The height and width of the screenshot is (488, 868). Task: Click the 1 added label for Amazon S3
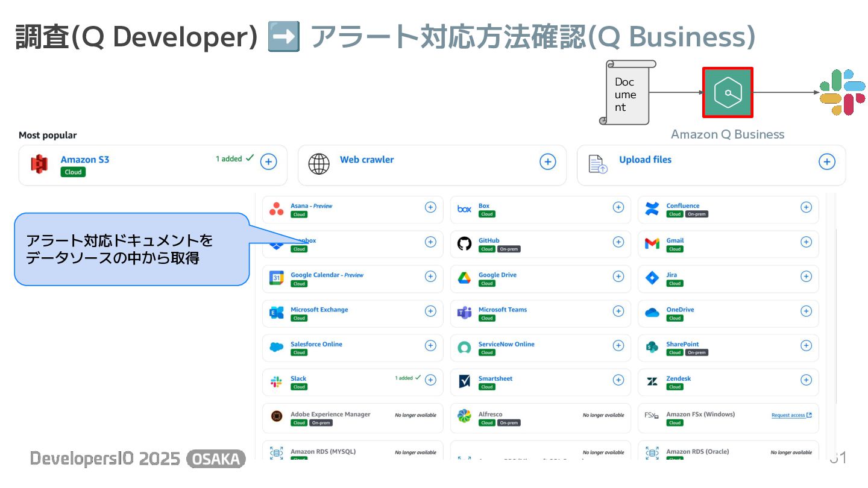coord(228,159)
